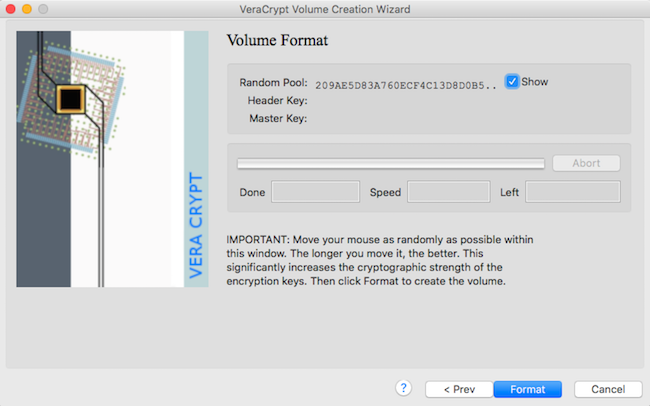Click the Volume Format heading

click(x=277, y=40)
